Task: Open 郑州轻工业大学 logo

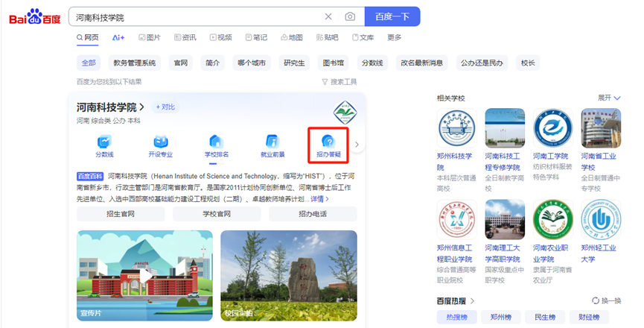Action: point(601,219)
